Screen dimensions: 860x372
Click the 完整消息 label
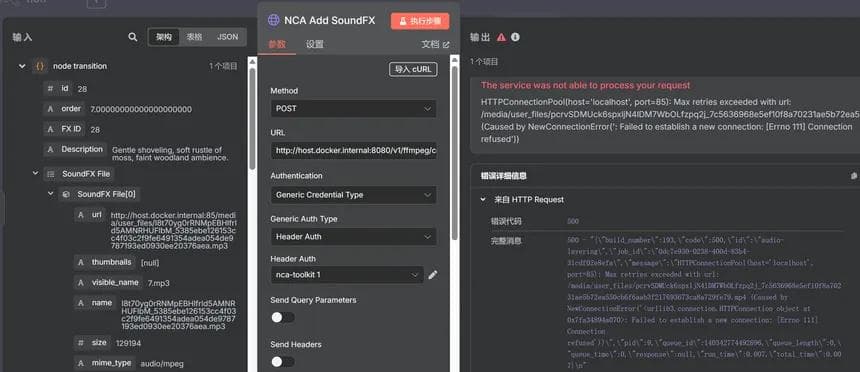tap(506, 241)
